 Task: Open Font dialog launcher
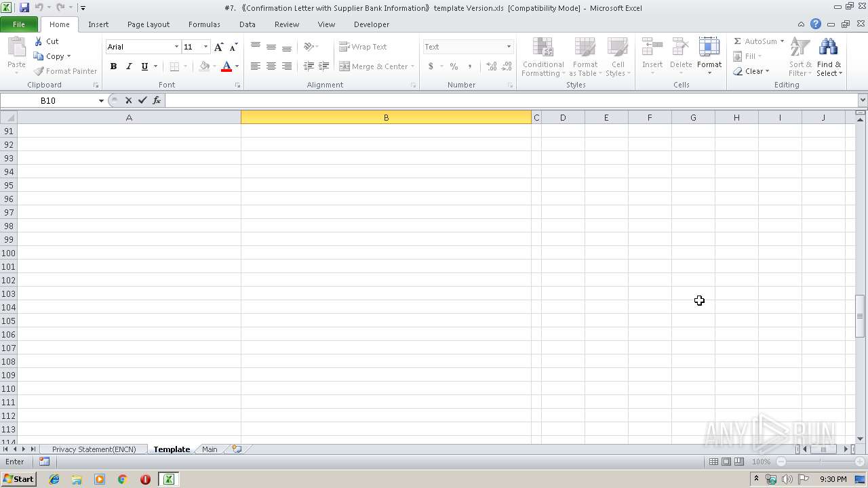tap(237, 85)
